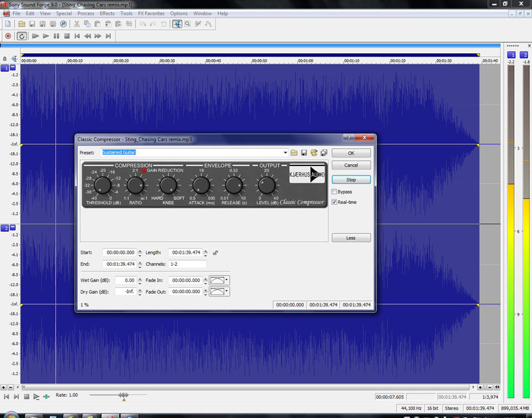This screenshot has height=418, width=532.
Task: Uncheck the Real-time checkbox
Action: pyautogui.click(x=334, y=202)
